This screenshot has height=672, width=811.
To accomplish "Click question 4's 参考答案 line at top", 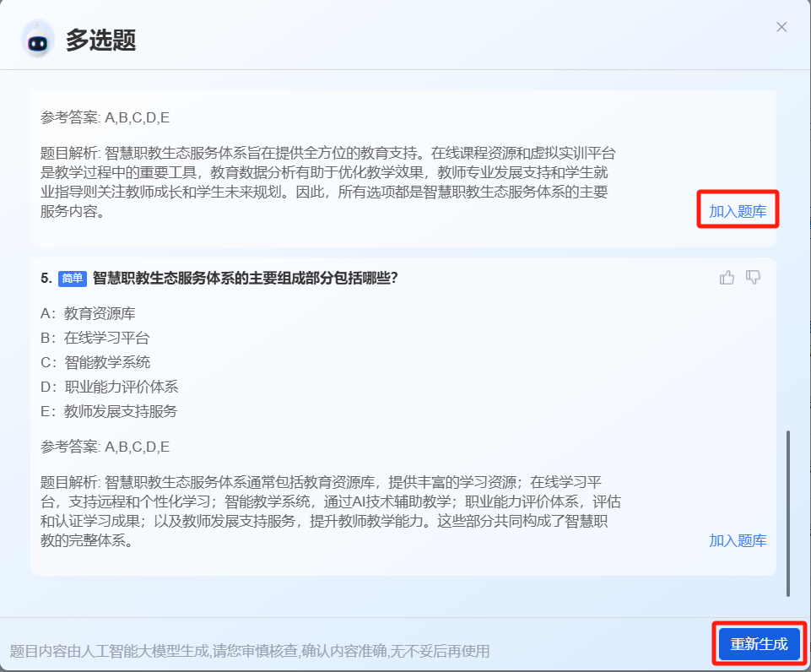I will coord(105,117).
